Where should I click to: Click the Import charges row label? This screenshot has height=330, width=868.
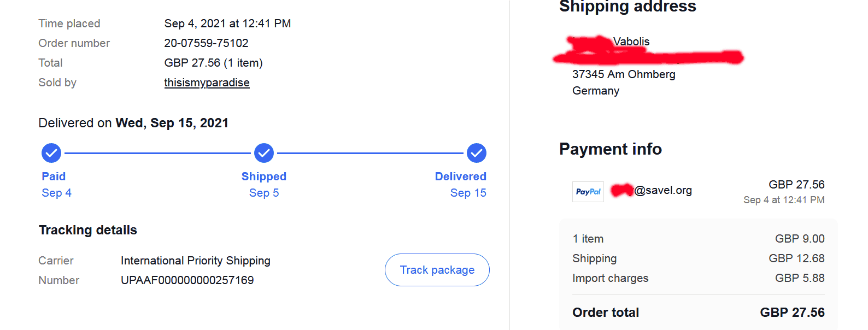click(x=610, y=278)
